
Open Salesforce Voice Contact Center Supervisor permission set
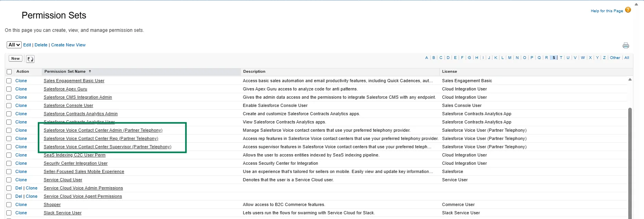tap(107, 147)
